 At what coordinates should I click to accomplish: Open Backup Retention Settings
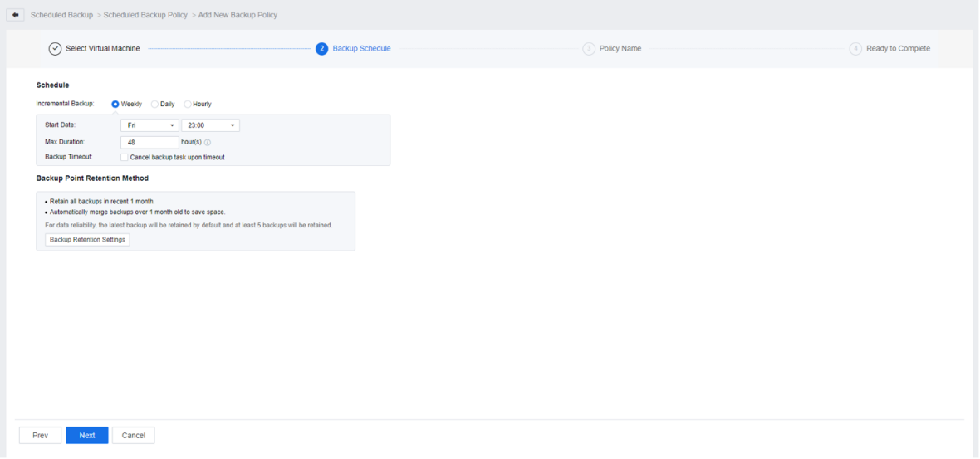[87, 240]
